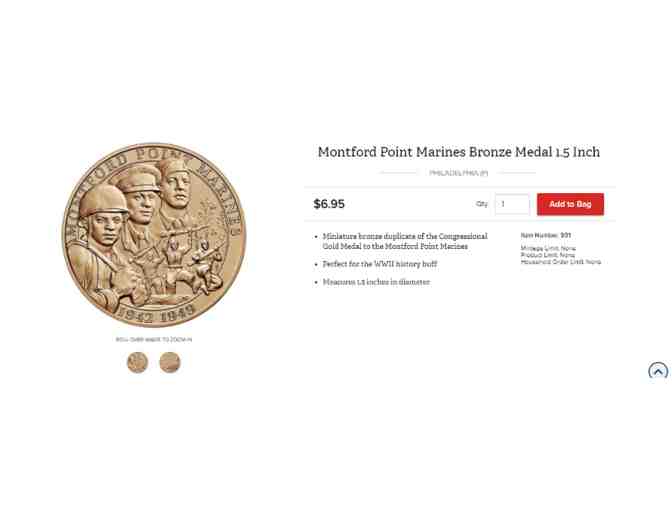
Task: Click the Measures 1.5 inches bullet point
Action: click(x=376, y=282)
